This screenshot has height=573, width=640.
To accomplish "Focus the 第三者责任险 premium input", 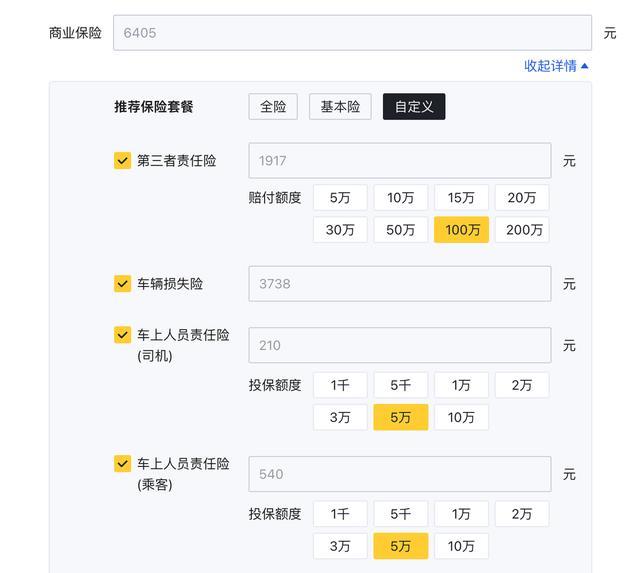I will click(x=399, y=161).
